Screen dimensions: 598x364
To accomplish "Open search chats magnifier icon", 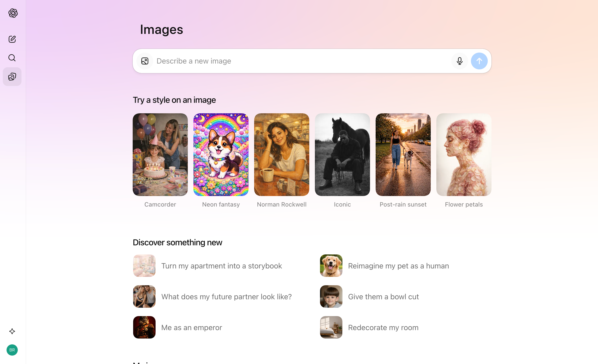I will click(x=12, y=58).
